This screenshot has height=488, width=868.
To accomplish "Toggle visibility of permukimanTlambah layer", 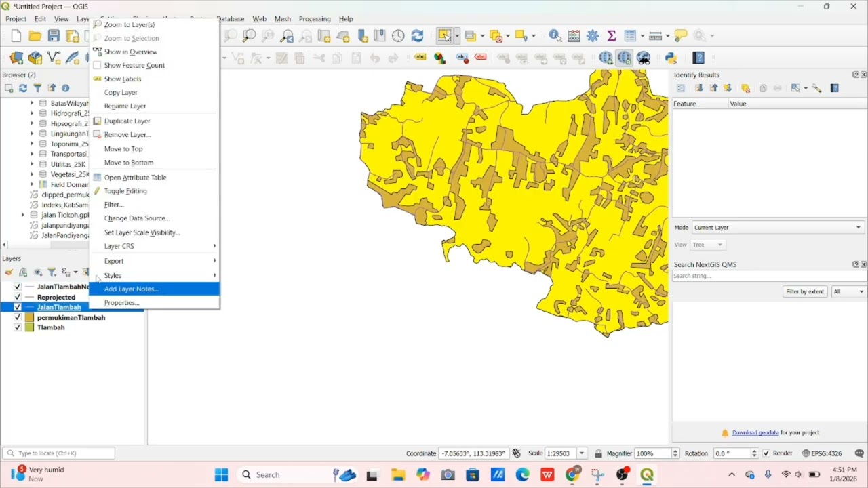I will pyautogui.click(x=18, y=317).
